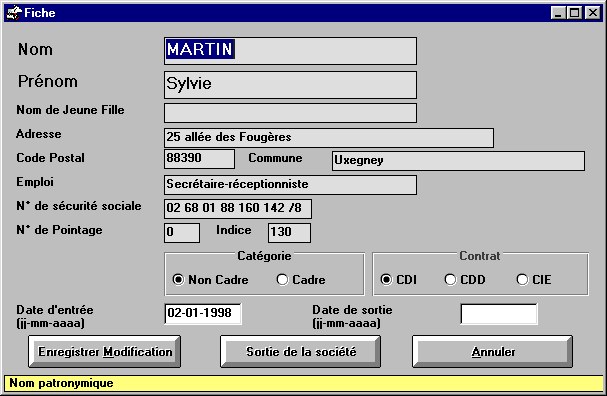
Task: Edit the Emploi field Secrétaire-réceptionniste
Action: (290, 185)
